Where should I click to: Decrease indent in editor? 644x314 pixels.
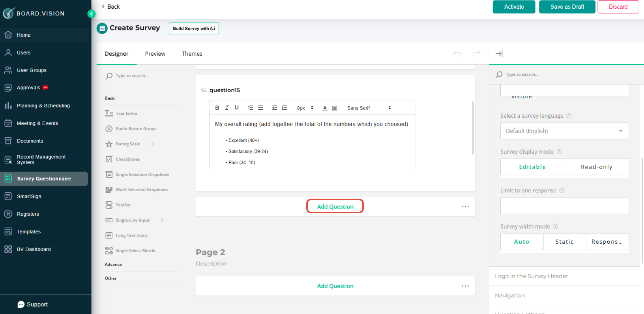tap(275, 108)
